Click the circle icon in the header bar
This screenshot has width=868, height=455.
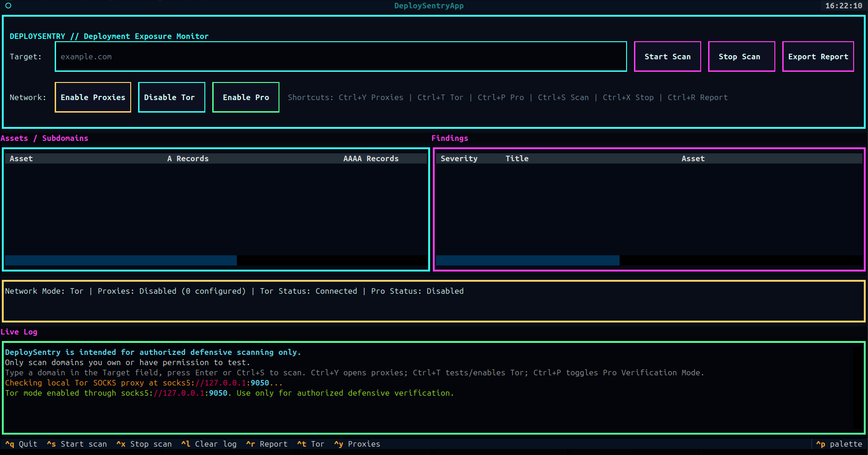[8, 6]
